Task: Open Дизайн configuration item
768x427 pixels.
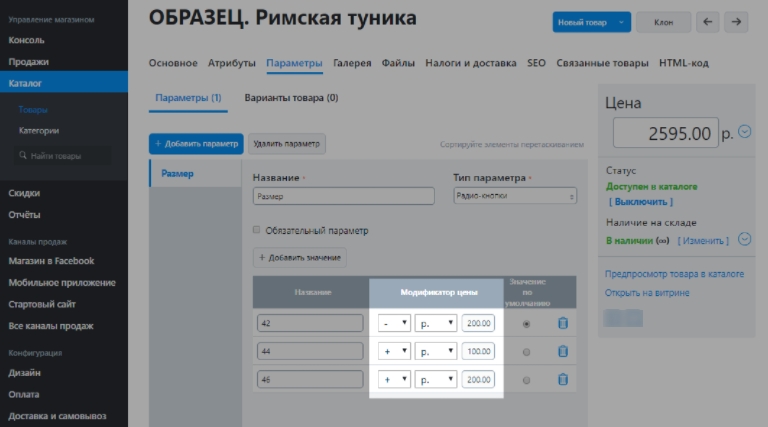Action: click(24, 373)
